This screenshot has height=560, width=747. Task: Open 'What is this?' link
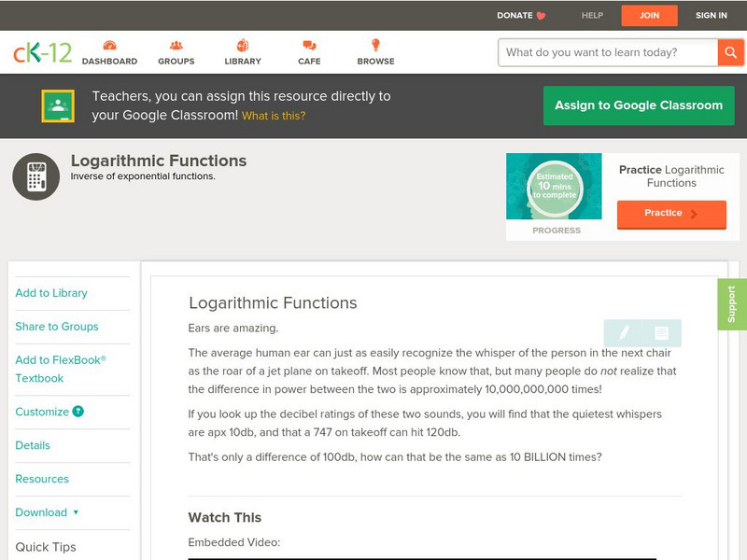[274, 116]
